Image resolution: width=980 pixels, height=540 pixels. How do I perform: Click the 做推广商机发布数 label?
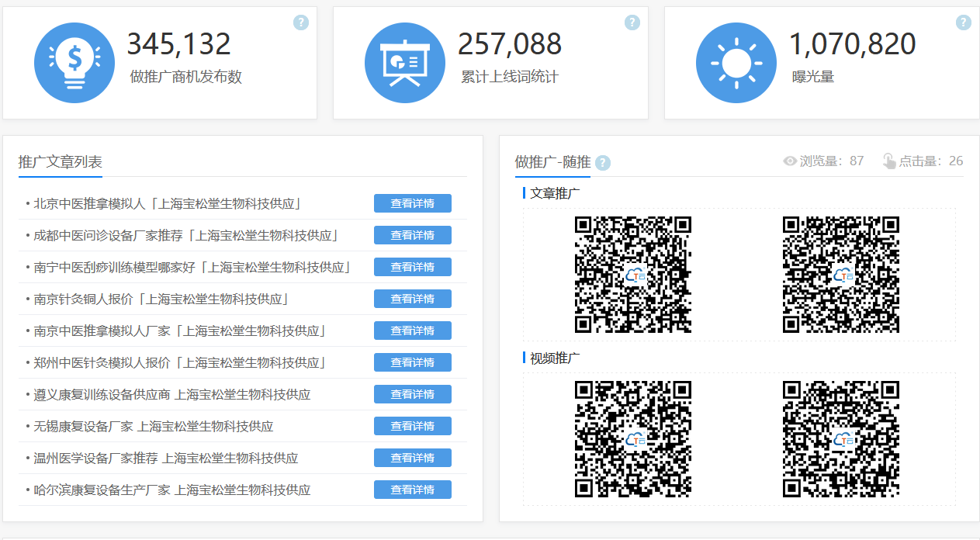tap(186, 77)
